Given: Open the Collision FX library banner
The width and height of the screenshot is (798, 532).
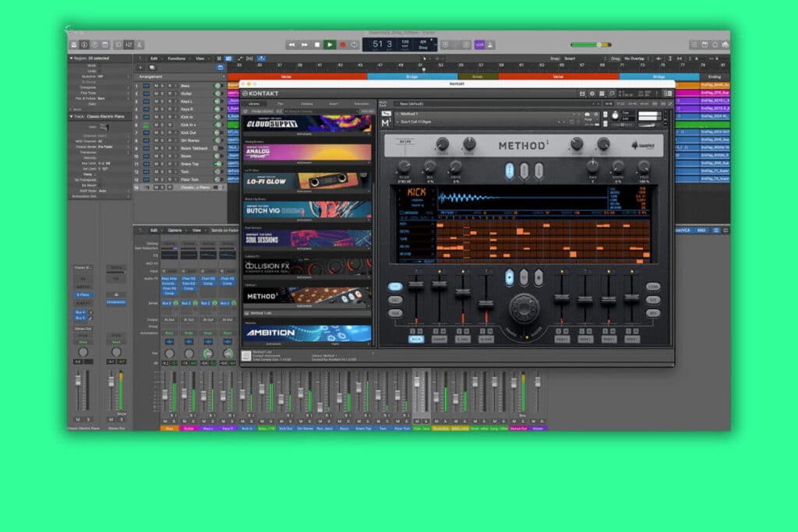Looking at the screenshot, I should tap(308, 267).
